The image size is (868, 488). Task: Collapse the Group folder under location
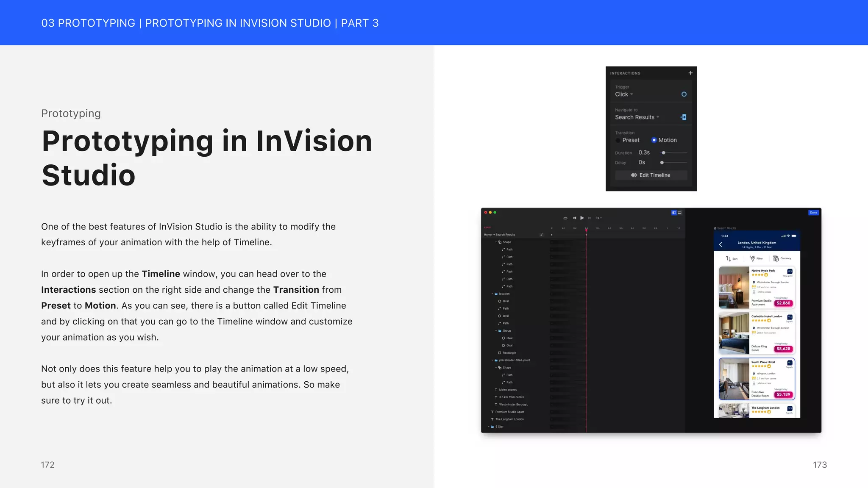(x=496, y=331)
